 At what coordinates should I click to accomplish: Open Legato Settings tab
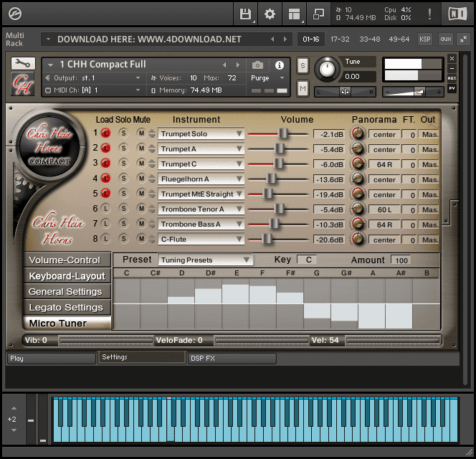pos(67,308)
